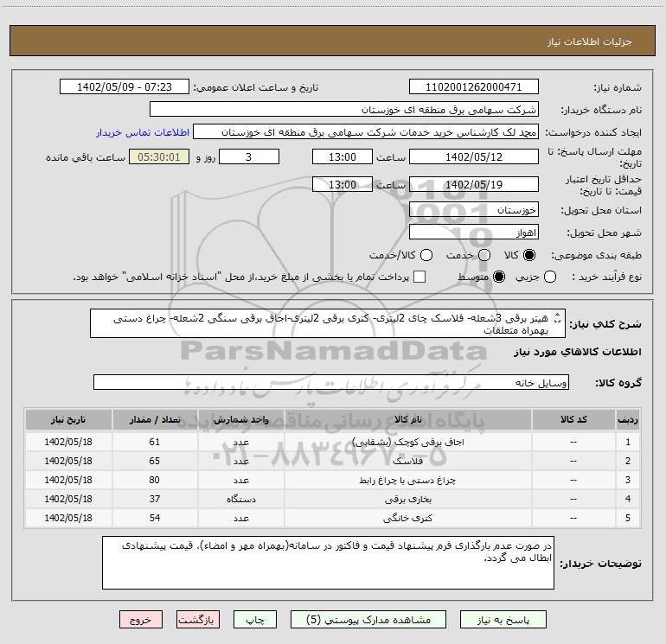Select the خدمت radio button
This screenshot has height=644, width=666.
(x=483, y=255)
